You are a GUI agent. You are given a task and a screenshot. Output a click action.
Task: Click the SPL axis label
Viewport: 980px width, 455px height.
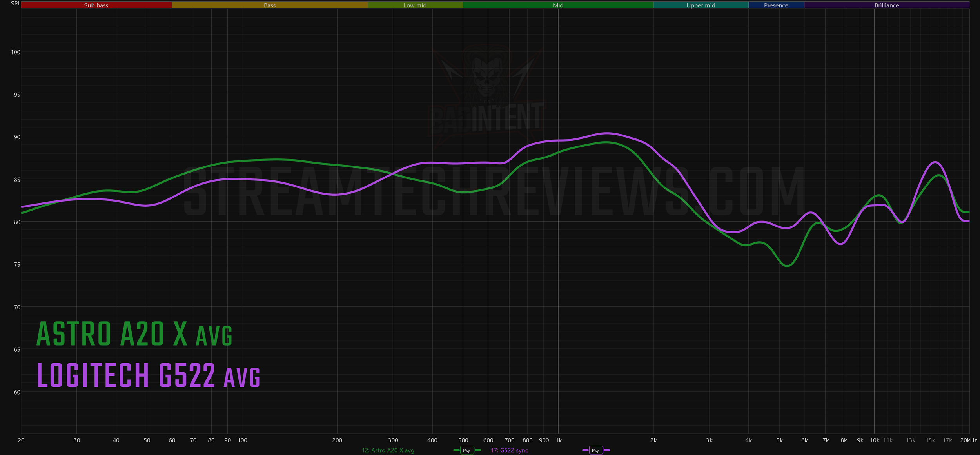click(15, 4)
